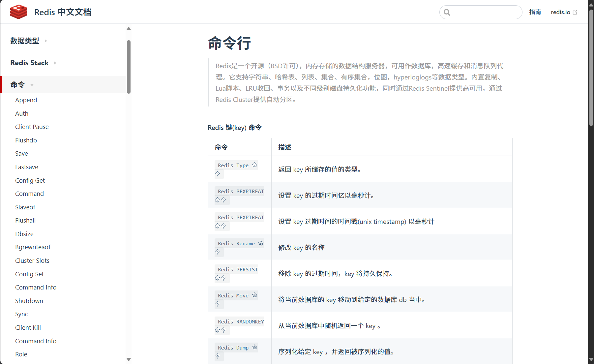Click sidebar scroll-down arrow
The width and height of the screenshot is (594, 364).
129,359
